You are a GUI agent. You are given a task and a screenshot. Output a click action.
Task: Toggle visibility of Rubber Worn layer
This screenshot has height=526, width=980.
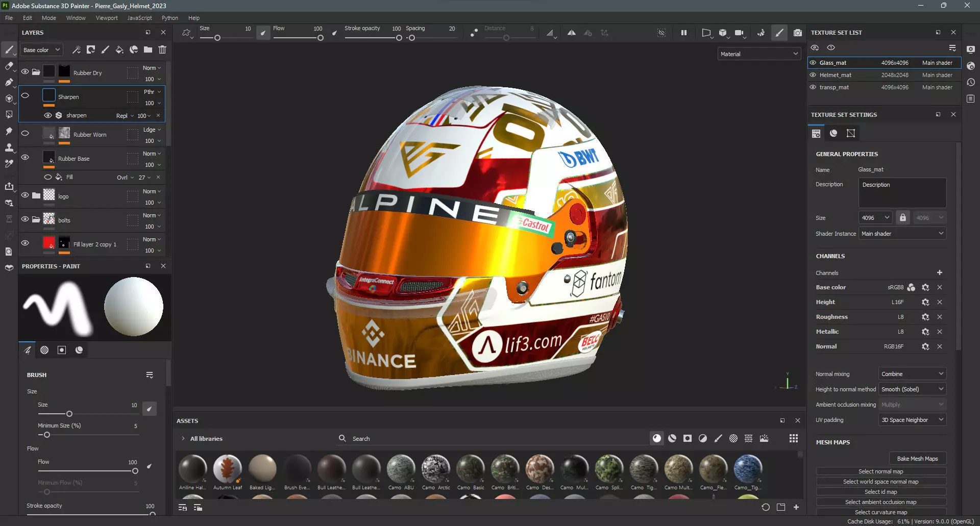[25, 133]
